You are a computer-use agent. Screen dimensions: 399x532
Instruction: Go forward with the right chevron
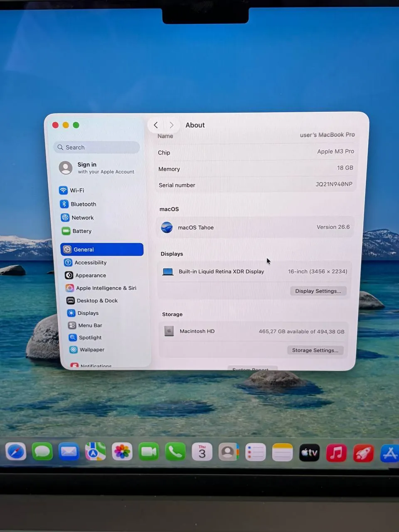pos(171,125)
